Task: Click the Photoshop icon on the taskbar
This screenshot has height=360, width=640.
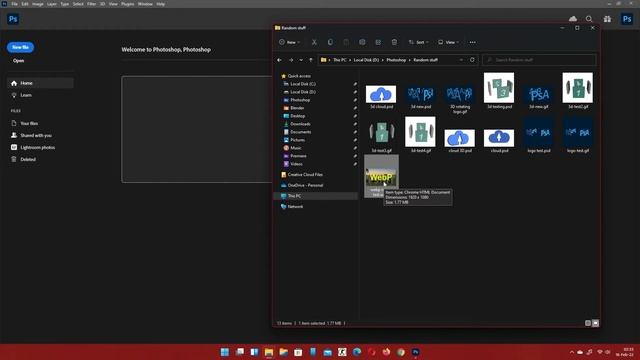Action: click(416, 352)
